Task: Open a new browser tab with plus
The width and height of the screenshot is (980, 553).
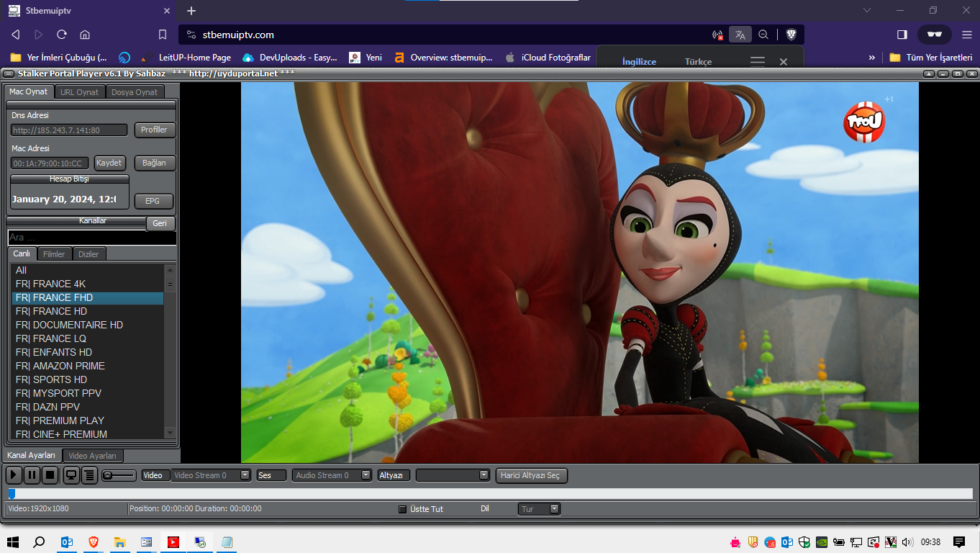Action: click(x=191, y=11)
